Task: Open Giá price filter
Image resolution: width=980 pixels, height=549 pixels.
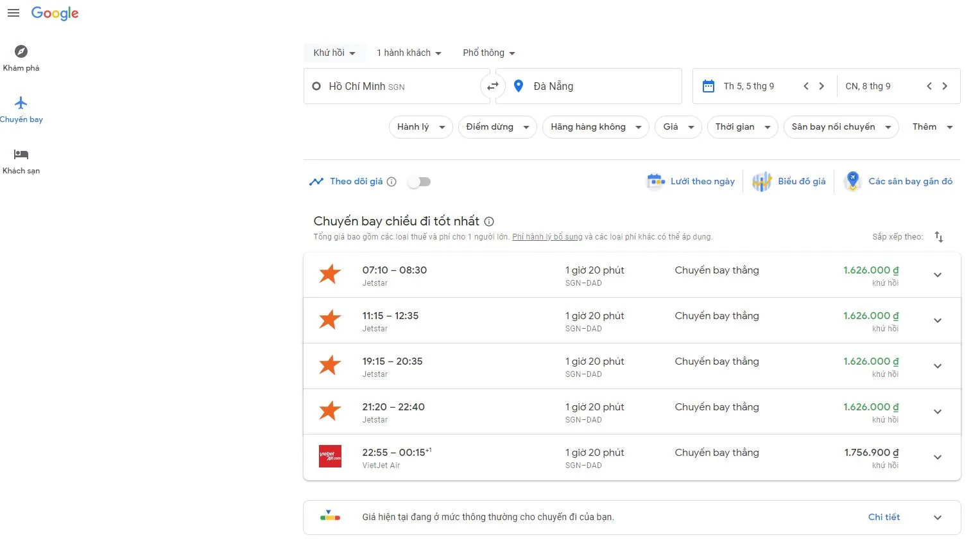Action: [x=678, y=127]
